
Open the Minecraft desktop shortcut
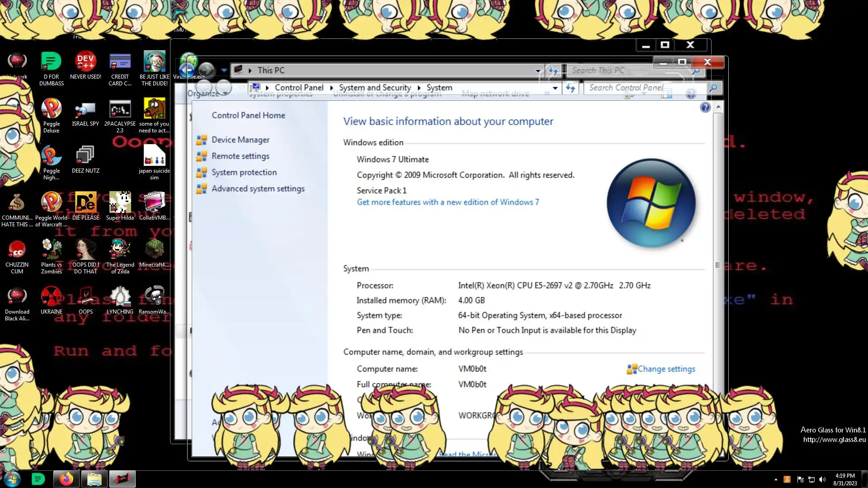point(154,250)
